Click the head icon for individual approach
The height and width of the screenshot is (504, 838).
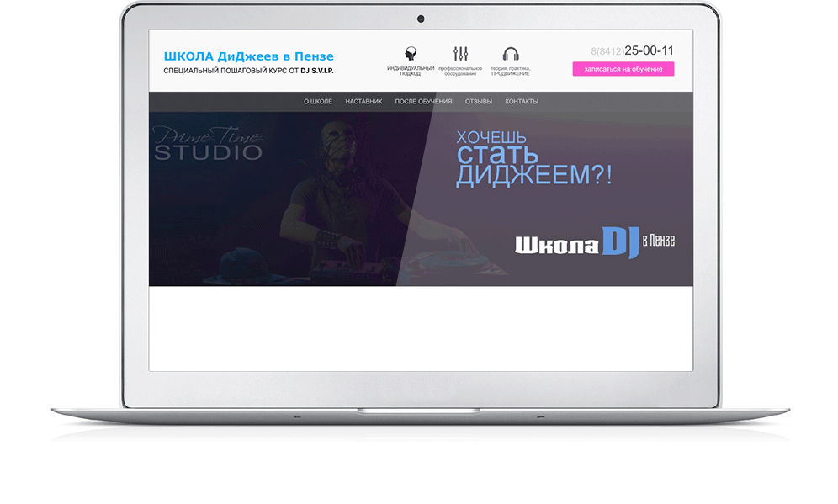(411, 54)
